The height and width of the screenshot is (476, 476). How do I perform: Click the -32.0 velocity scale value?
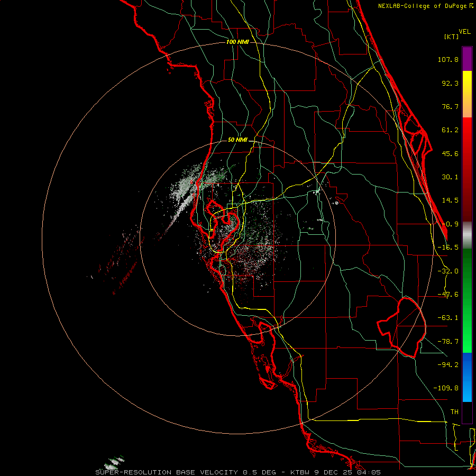point(448,271)
